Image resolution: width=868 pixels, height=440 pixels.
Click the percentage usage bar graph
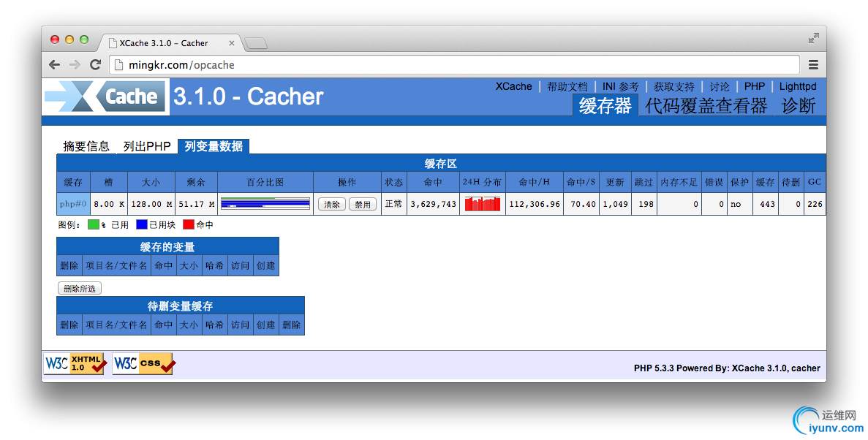[265, 204]
